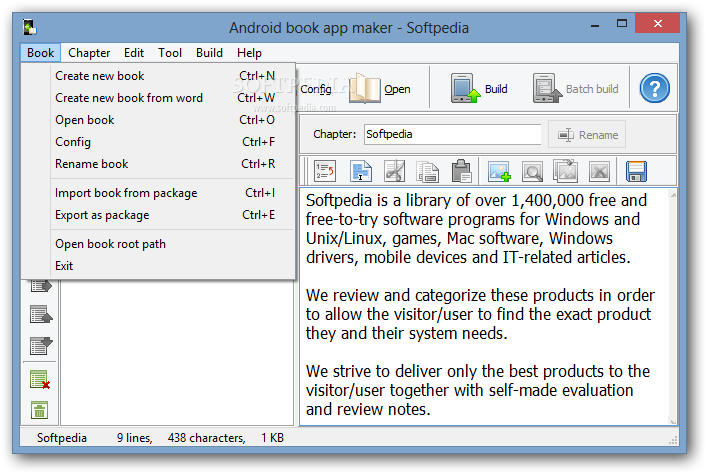Click the Batch build toolbar button
707x474 pixels.
(576, 88)
